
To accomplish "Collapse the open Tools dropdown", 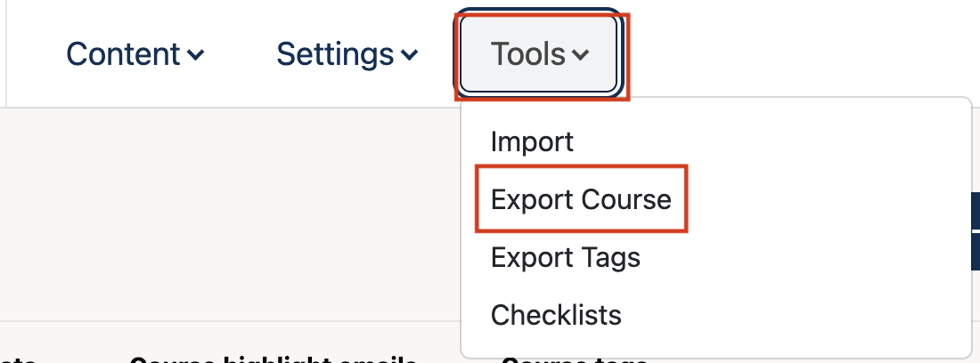I will [x=539, y=54].
